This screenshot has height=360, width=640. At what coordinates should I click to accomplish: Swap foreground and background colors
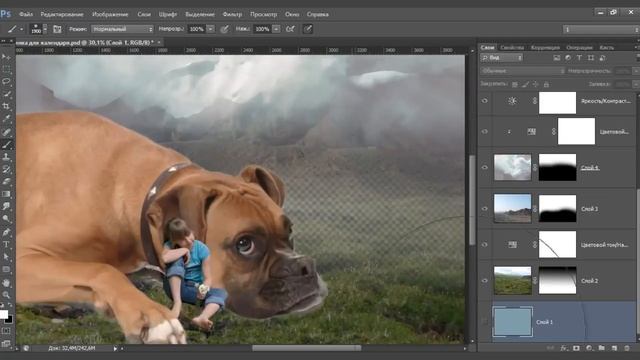tap(10, 305)
